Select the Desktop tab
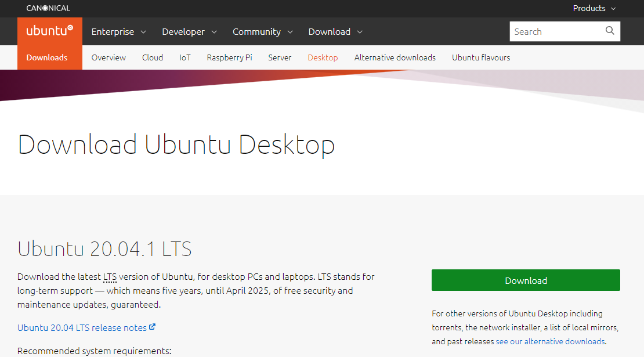Screen dimensions: 644x357 point(323,57)
